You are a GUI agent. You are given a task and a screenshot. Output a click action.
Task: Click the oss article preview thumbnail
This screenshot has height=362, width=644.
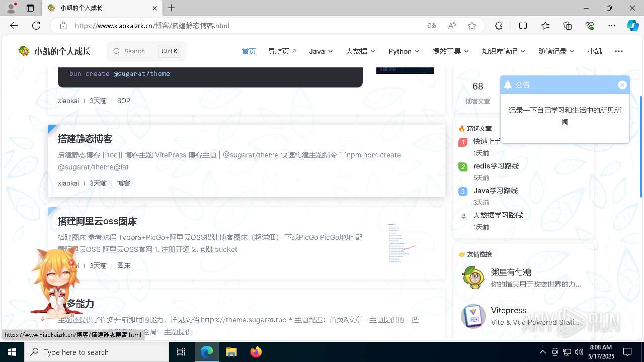(405, 243)
